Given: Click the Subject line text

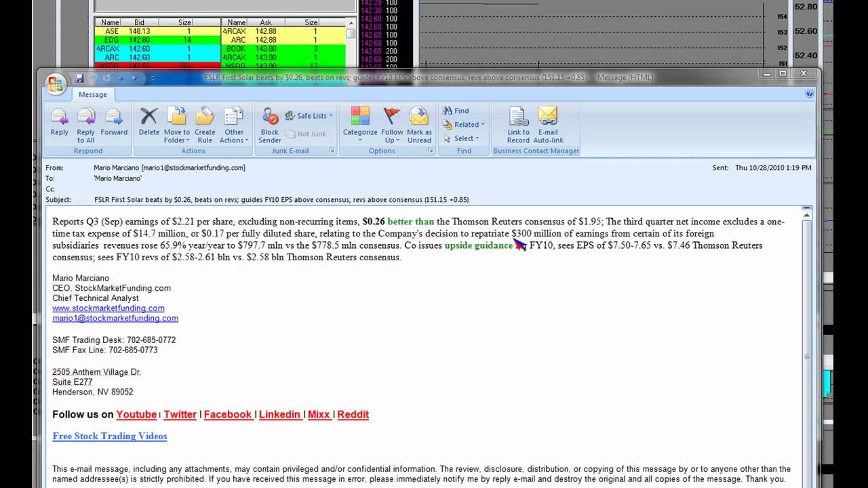Looking at the screenshot, I should tap(281, 200).
